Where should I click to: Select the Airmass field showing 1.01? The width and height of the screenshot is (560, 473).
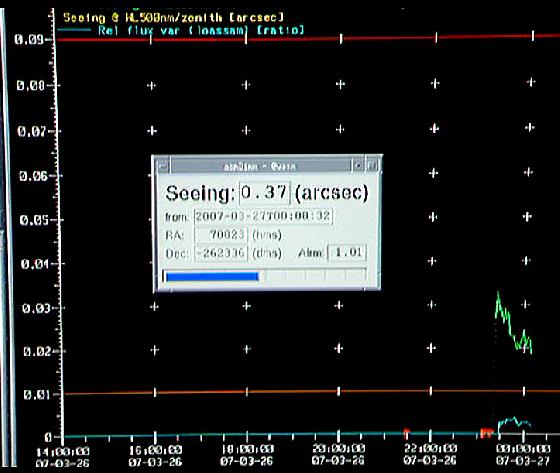(347, 253)
